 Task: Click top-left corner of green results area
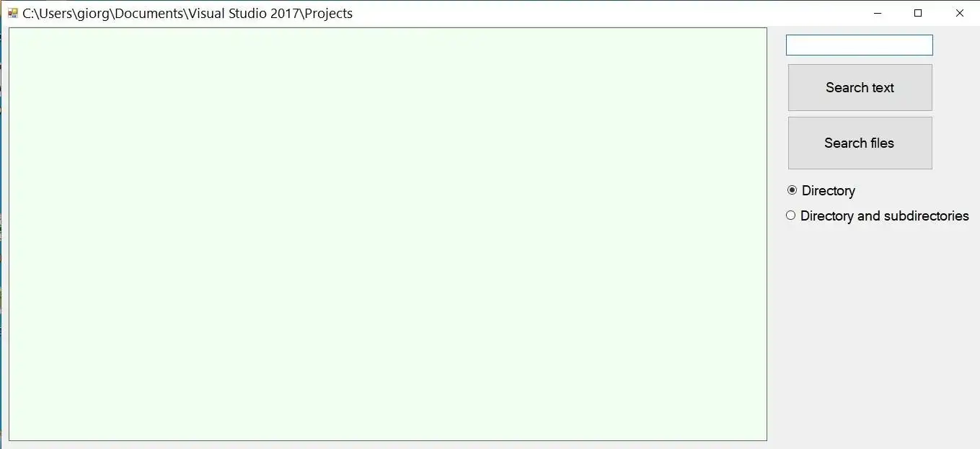(12, 30)
